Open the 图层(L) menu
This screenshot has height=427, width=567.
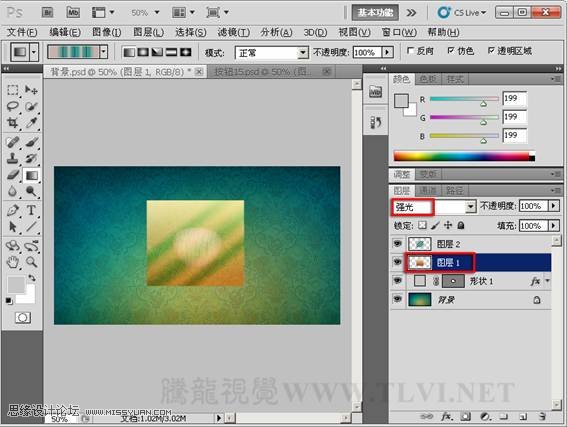click(148, 33)
